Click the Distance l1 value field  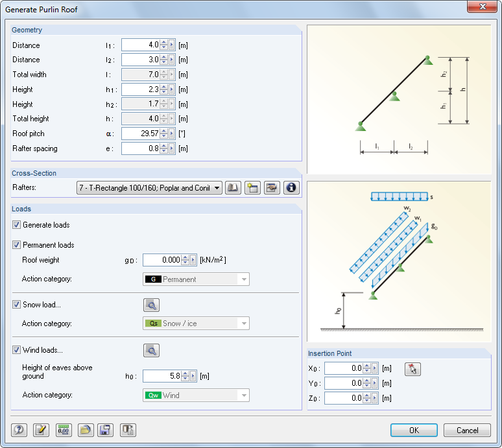point(141,45)
